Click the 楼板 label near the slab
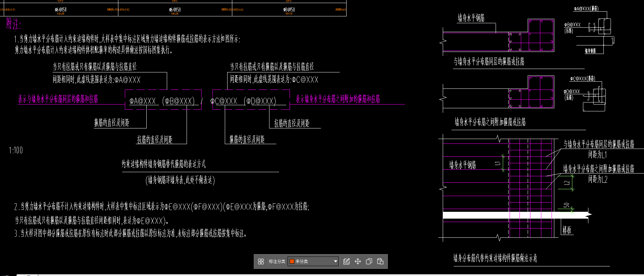This screenshot has height=276, width=644. tap(567, 230)
